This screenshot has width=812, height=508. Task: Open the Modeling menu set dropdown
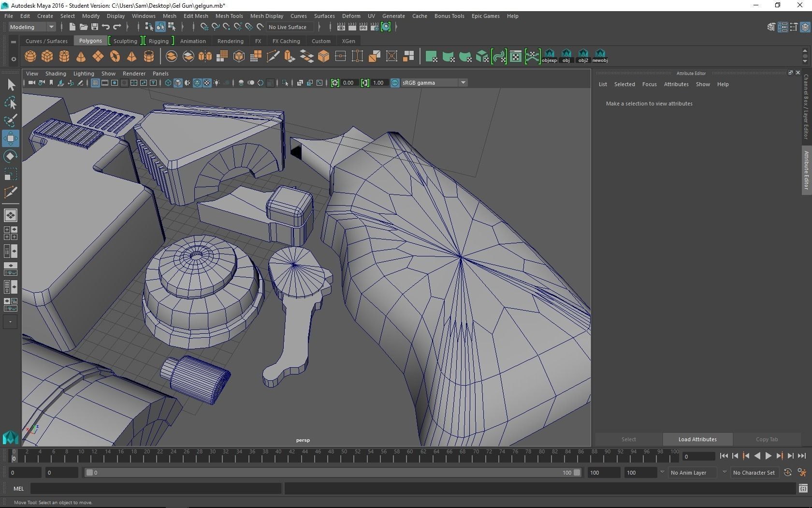32,27
